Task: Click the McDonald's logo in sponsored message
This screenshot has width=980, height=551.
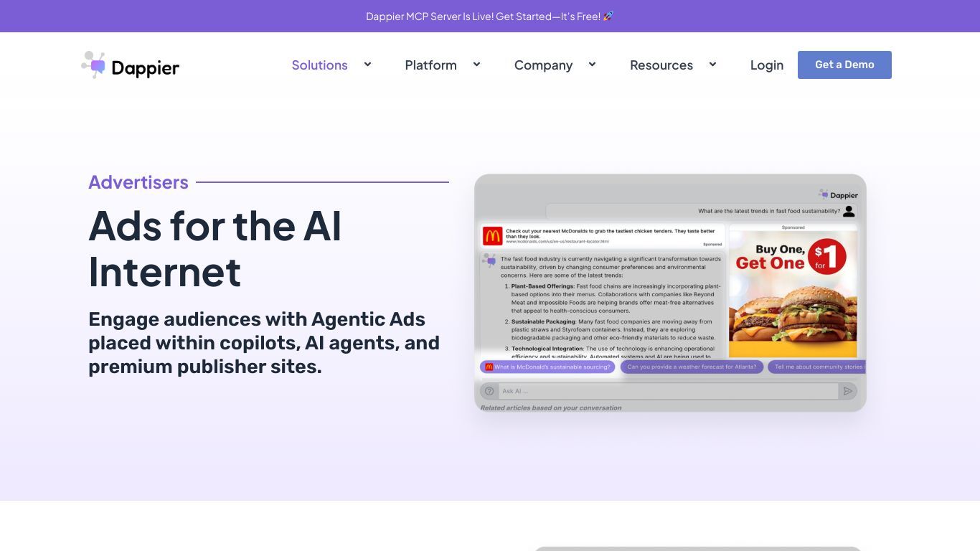Action: pyautogui.click(x=492, y=236)
